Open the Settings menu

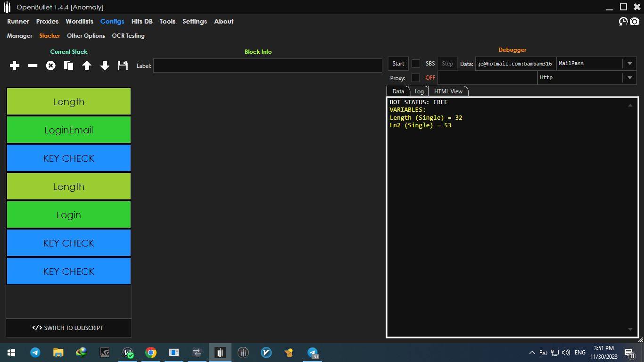tap(194, 21)
